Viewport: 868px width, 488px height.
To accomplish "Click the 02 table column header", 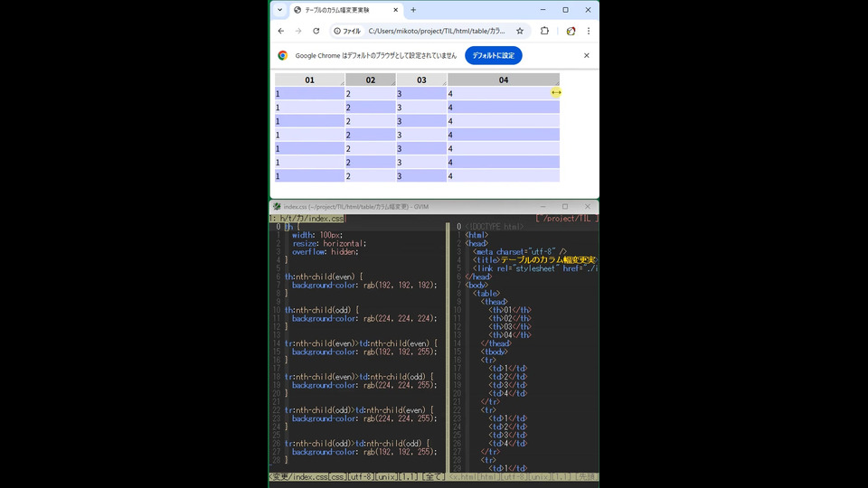I will 371,80.
